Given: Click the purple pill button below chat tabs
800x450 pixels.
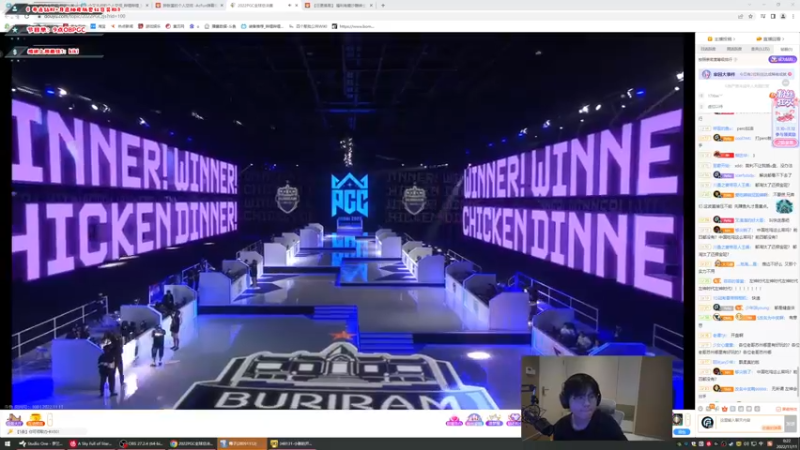Looking at the screenshot, I should 783,60.
